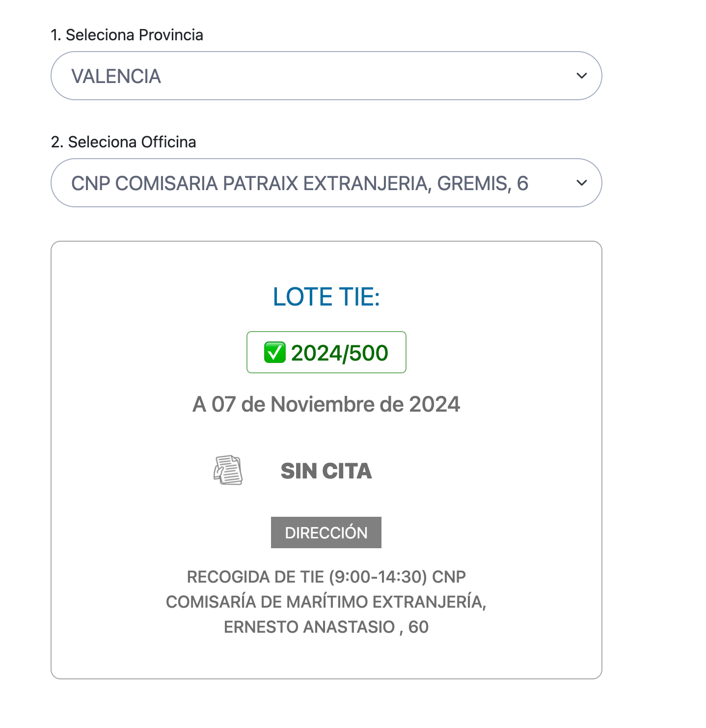The height and width of the screenshot is (728, 706).
Task: Click the COMISARÍA DE MARÍTIMO EXTRANJERÍA line
Action: pyautogui.click(x=326, y=602)
